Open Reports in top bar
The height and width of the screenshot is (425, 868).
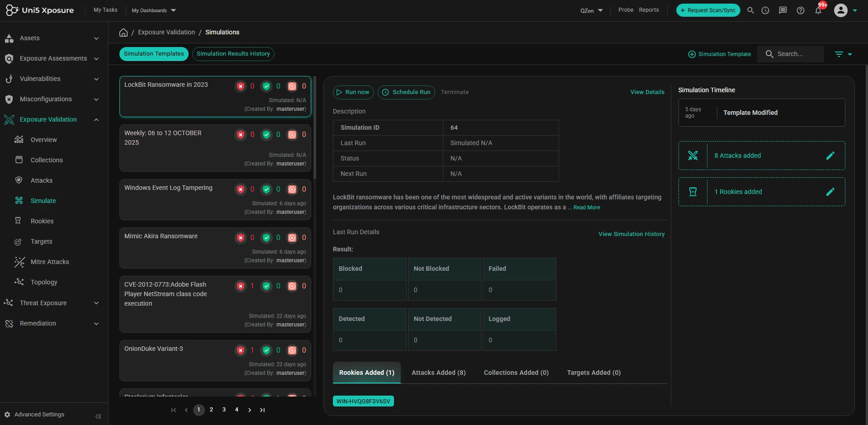coord(649,10)
